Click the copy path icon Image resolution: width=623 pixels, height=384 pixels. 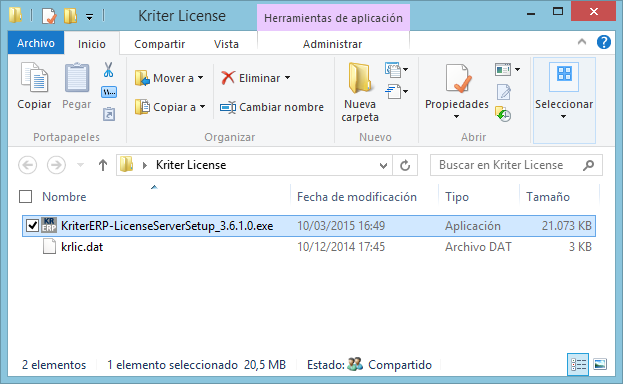tap(109, 92)
